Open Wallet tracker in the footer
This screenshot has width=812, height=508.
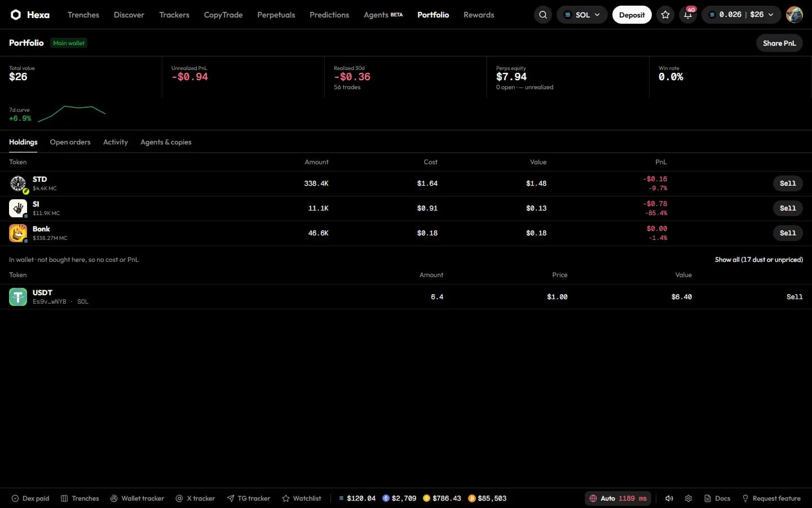137,498
